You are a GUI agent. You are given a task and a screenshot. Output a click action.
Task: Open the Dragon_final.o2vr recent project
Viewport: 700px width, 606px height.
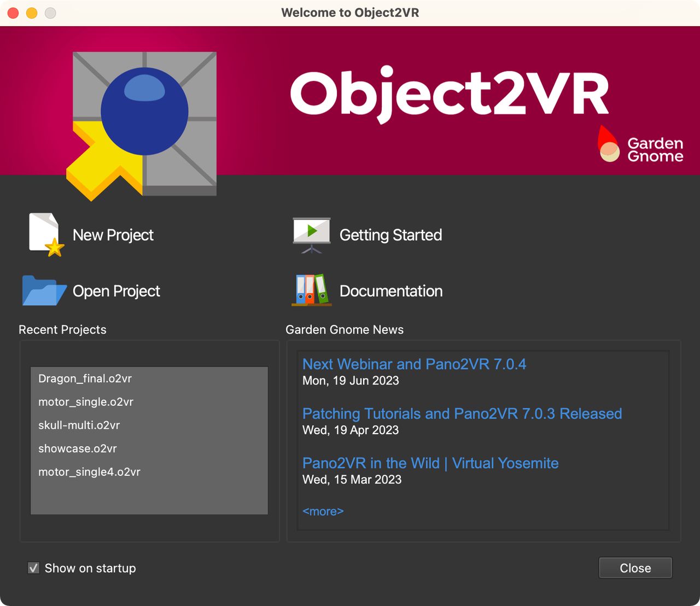(x=84, y=378)
